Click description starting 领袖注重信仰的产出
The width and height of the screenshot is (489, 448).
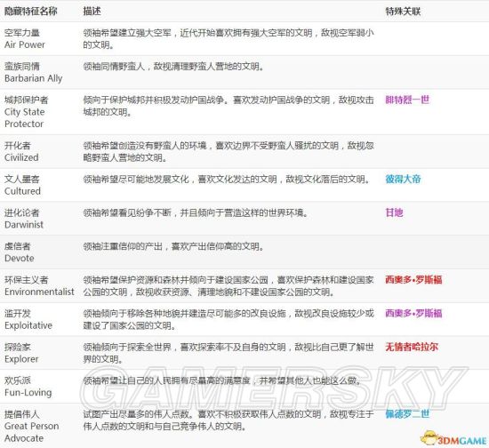click(173, 246)
